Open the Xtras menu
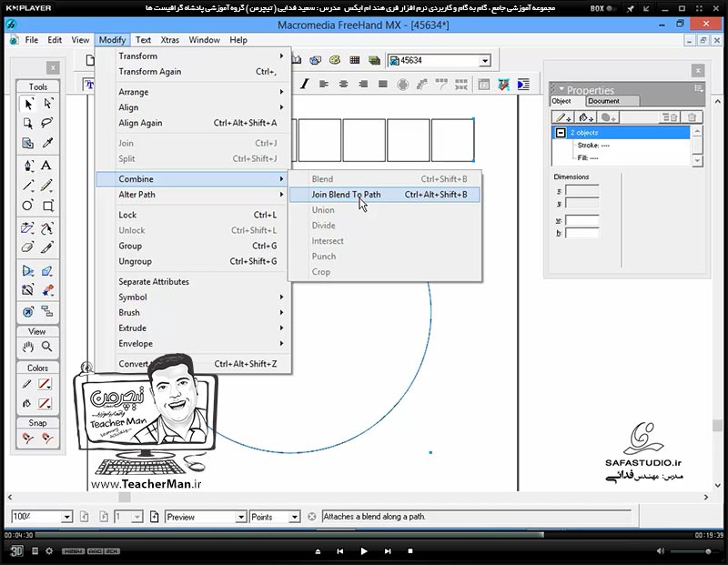This screenshot has height=565, width=728. coord(170,40)
